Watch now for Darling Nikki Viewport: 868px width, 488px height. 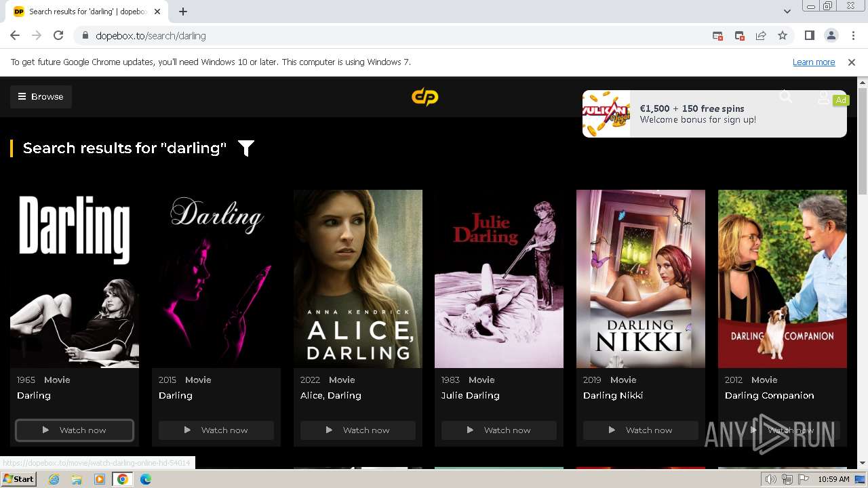coord(641,430)
